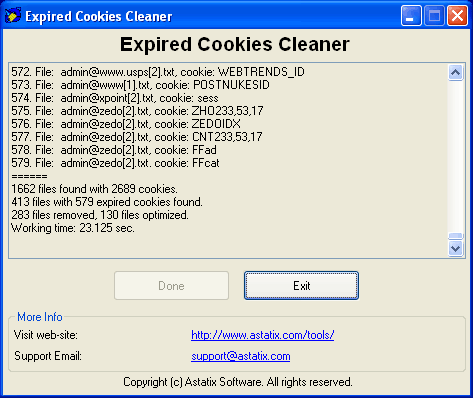The width and height of the screenshot is (473, 398).
Task: Click the Exit button
Action: pos(301,286)
